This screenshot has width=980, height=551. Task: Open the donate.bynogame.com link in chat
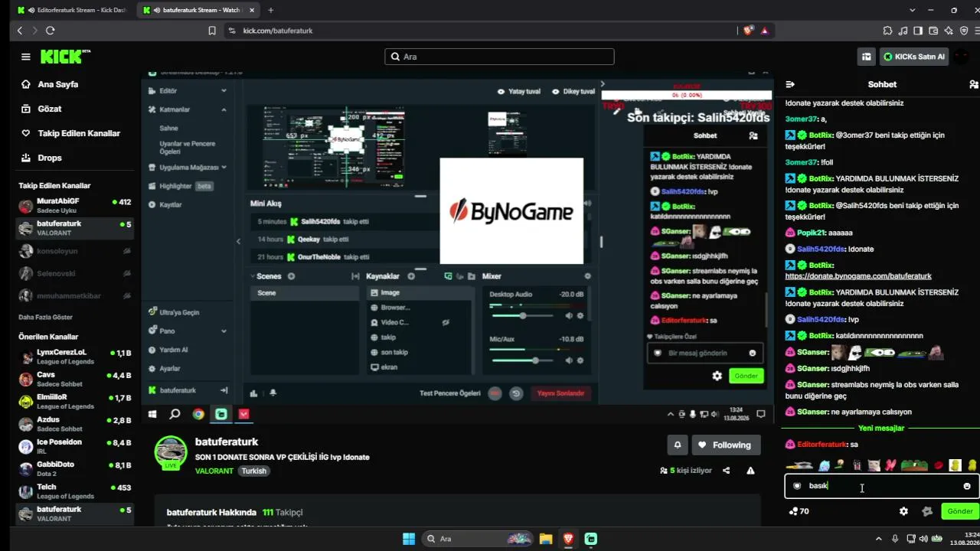pyautogui.click(x=858, y=275)
